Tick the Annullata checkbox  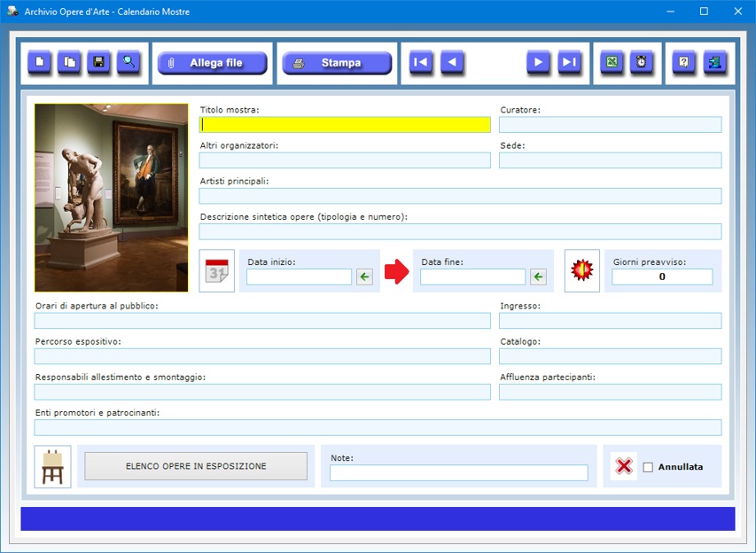pos(648,467)
